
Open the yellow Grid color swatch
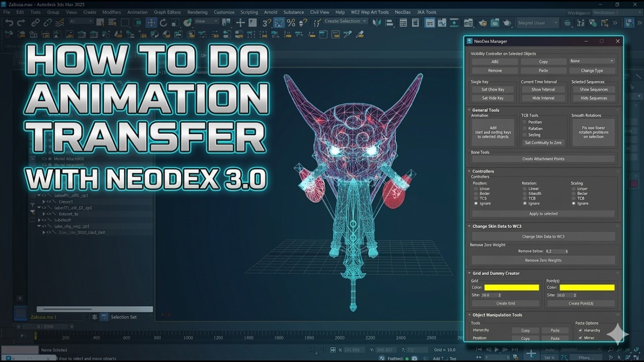click(x=511, y=288)
